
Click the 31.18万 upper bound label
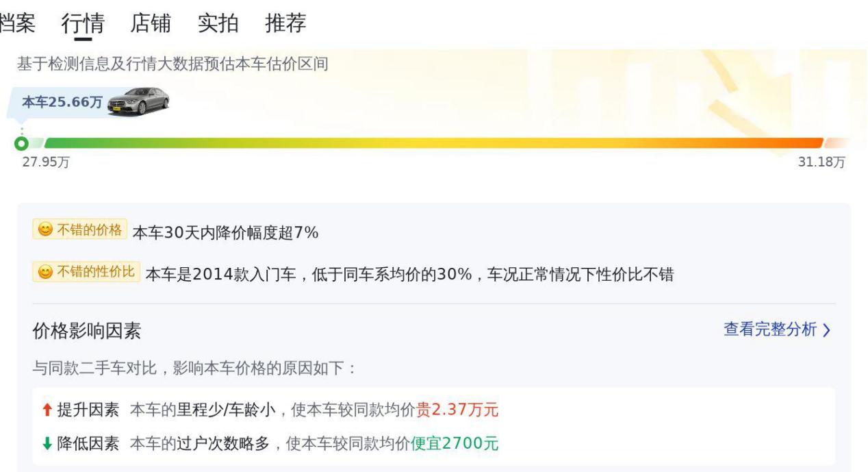tap(821, 162)
